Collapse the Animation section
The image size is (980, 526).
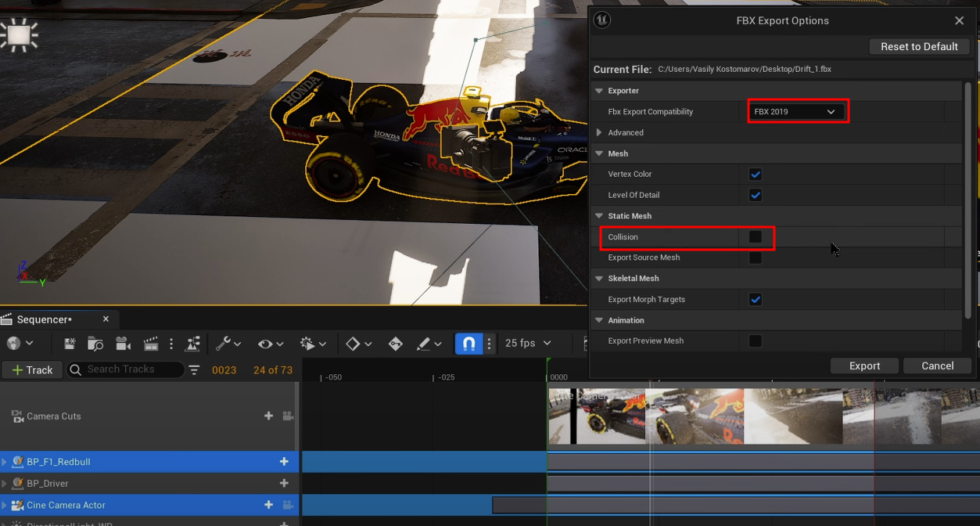pos(598,320)
